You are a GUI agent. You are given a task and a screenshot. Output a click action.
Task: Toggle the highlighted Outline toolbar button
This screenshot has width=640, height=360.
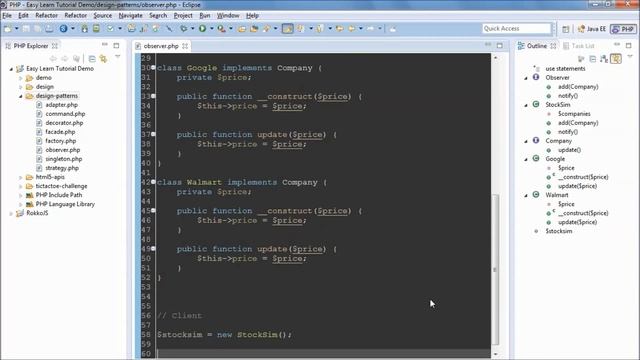point(616,59)
